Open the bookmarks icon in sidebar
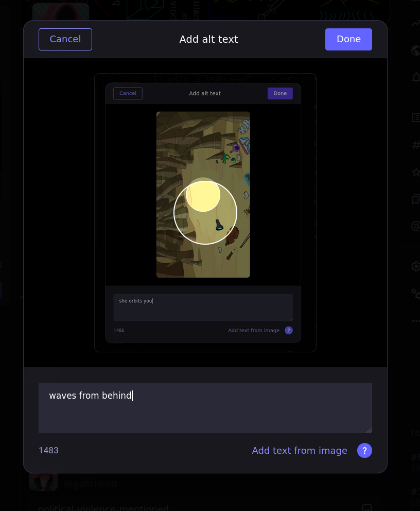Screen dimensions: 420x511 coord(415,199)
